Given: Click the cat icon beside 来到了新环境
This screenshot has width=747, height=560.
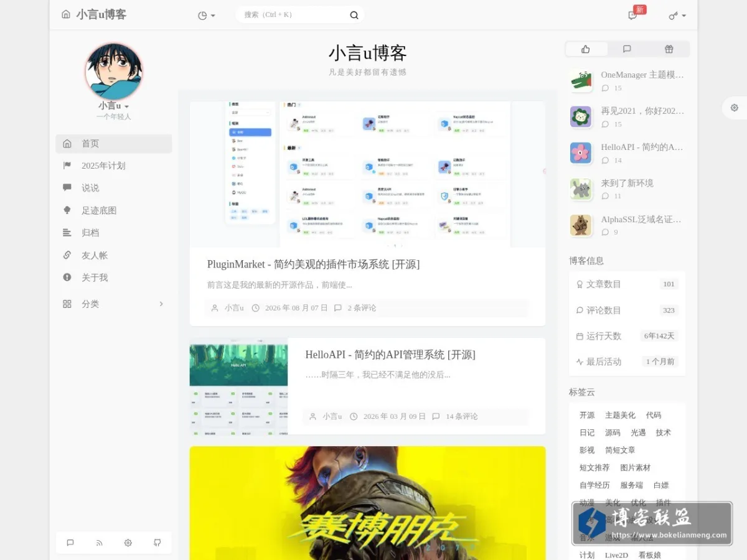Looking at the screenshot, I should click(x=581, y=189).
